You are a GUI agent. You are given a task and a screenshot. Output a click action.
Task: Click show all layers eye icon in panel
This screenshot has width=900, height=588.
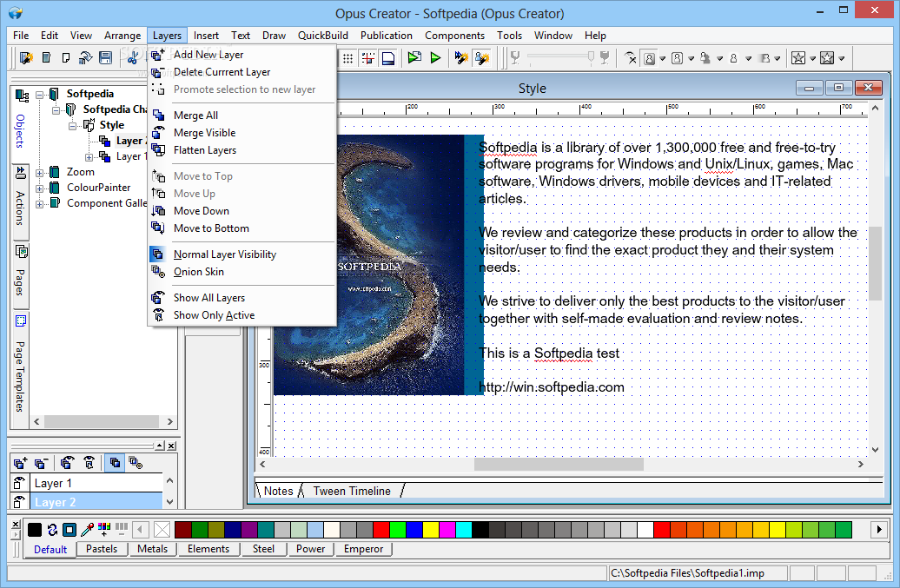(67, 463)
